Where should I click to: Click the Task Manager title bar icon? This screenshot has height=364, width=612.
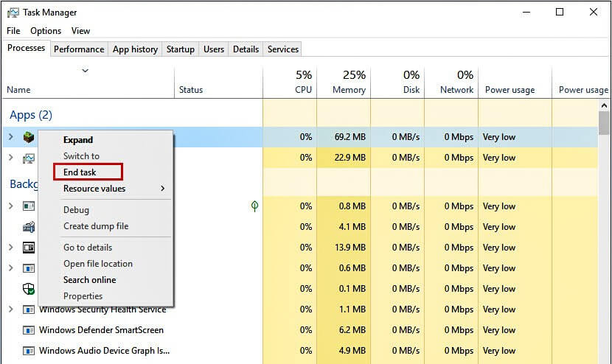coord(12,13)
